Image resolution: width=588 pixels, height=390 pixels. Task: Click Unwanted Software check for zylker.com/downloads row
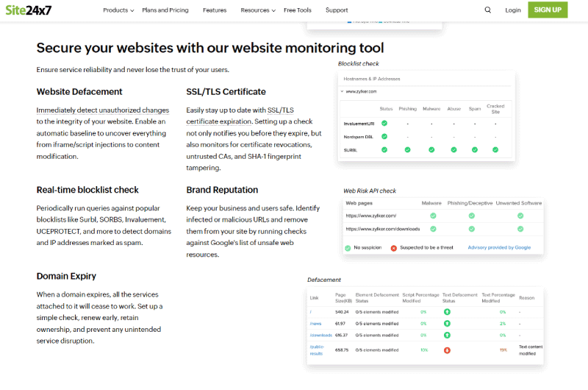(x=520, y=229)
